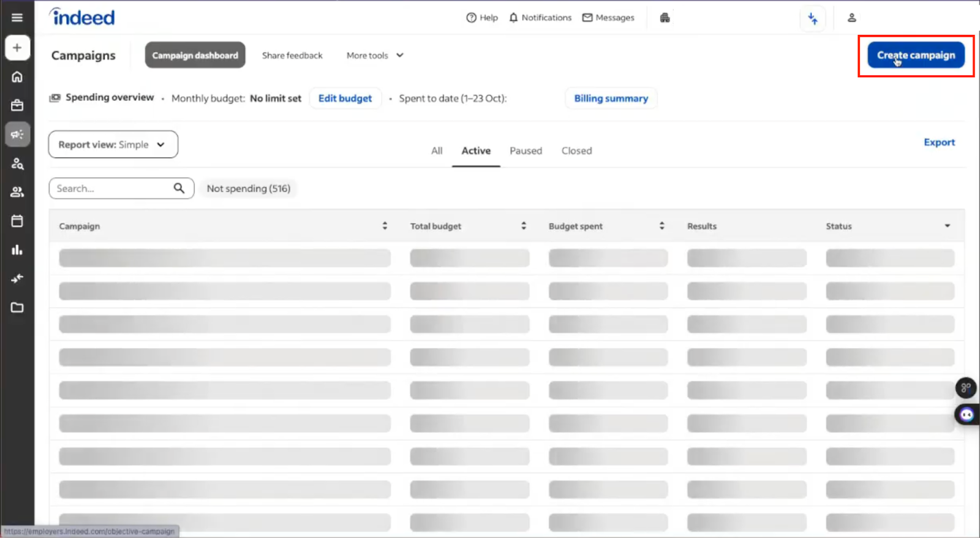
Task: Open the user profile icon
Action: point(851,18)
